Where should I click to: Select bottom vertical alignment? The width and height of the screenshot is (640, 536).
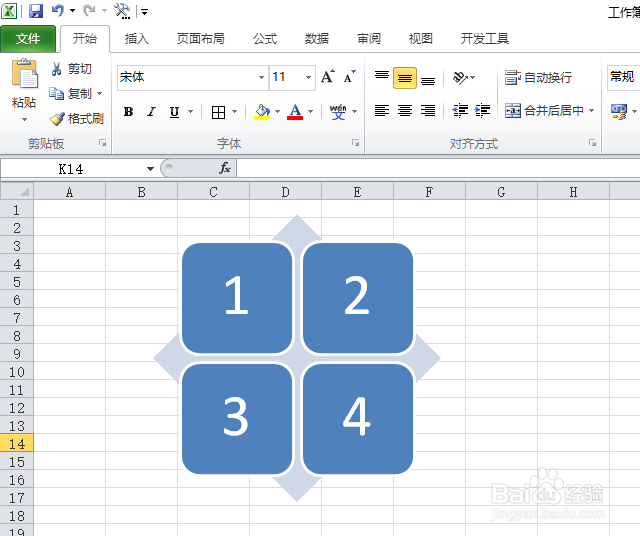pyautogui.click(x=428, y=78)
